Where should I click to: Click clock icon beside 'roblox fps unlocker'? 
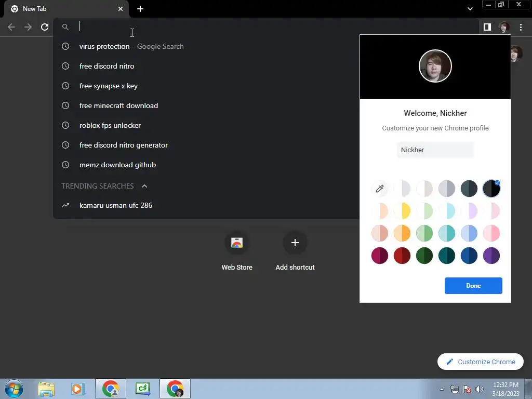click(65, 125)
